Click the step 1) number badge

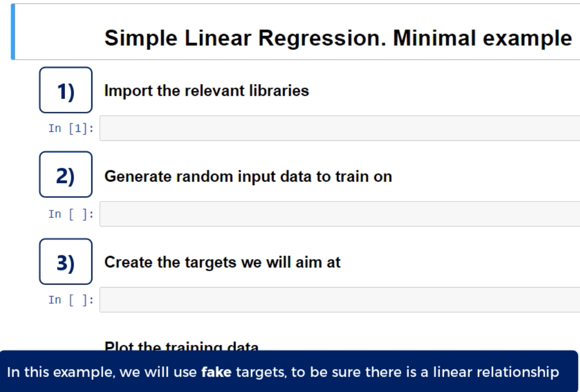point(66,90)
